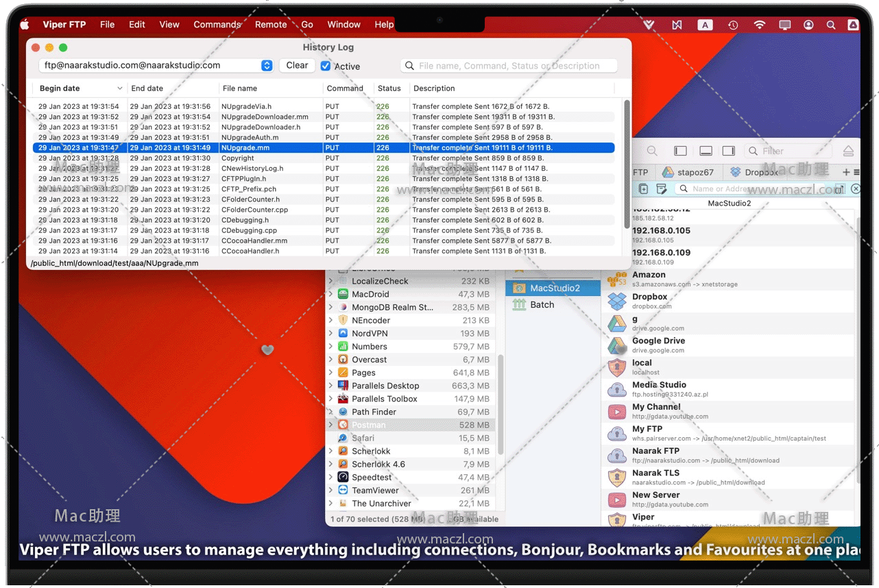Toggle the right sidebar panel icon

tap(729, 151)
